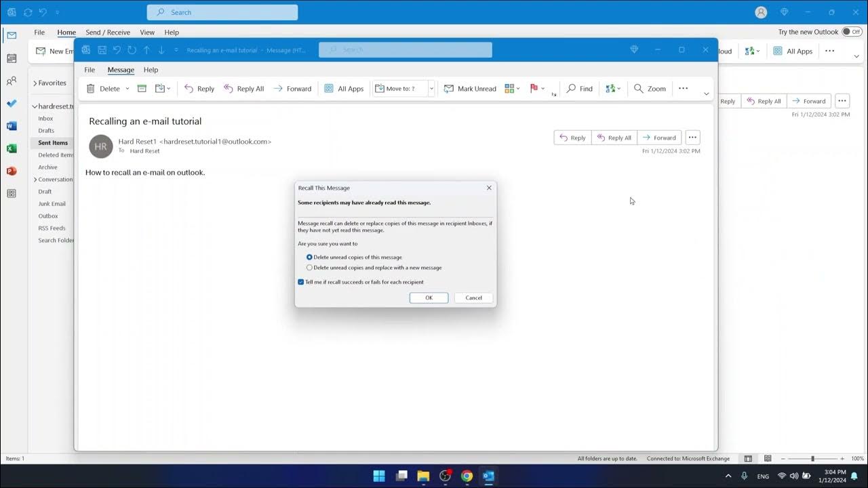Click OK to confirm the recall
The width and height of the screenshot is (868, 488).
point(429,298)
